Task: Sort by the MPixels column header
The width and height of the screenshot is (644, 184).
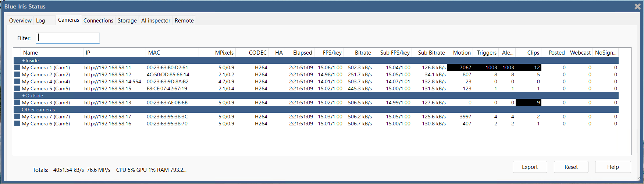Action: pos(217,53)
